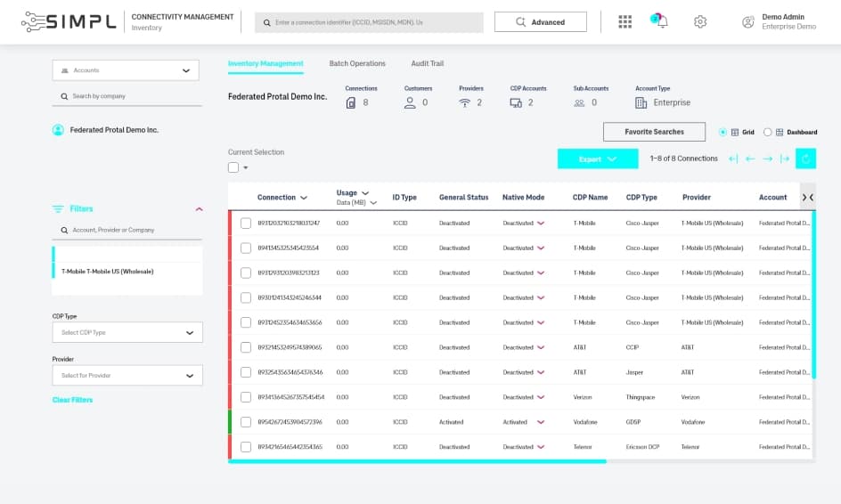The image size is (841, 504).
Task: Click the Advanced search button
Action: pyautogui.click(x=541, y=22)
